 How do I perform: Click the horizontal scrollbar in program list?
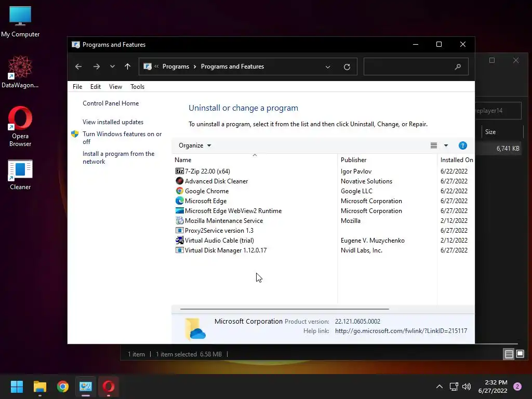click(x=284, y=309)
